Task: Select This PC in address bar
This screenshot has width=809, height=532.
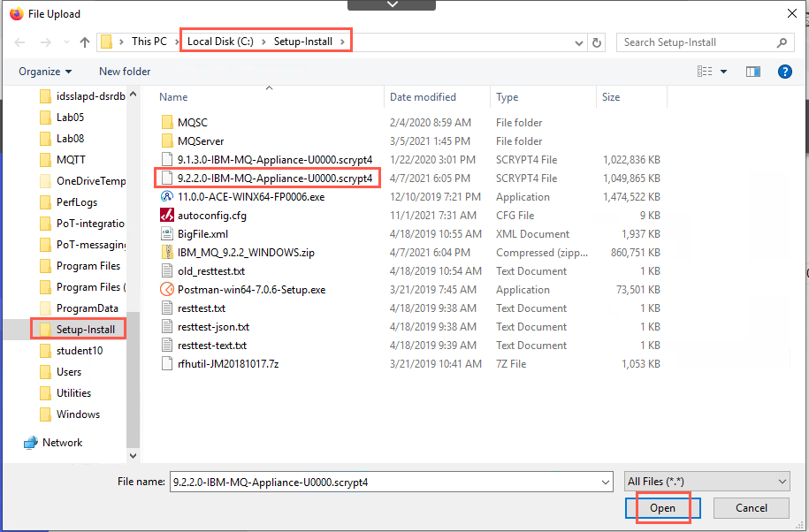Action: point(149,42)
